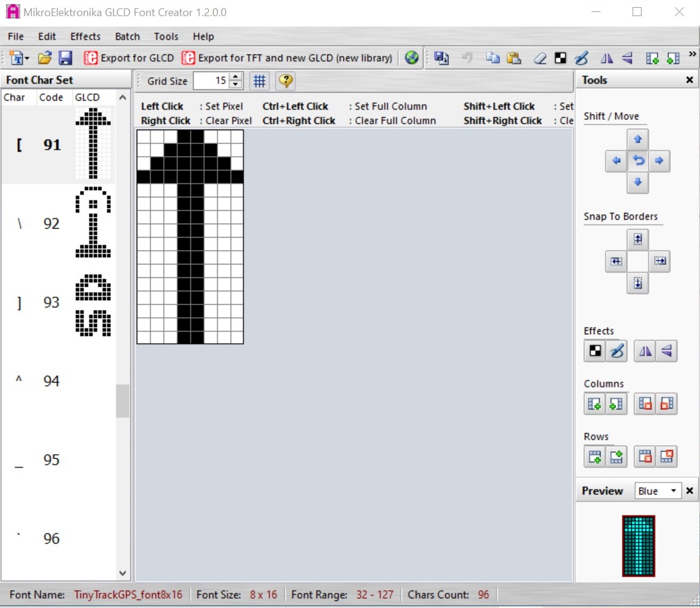Close the Tools panel
This screenshot has width=700, height=608.
click(x=689, y=80)
